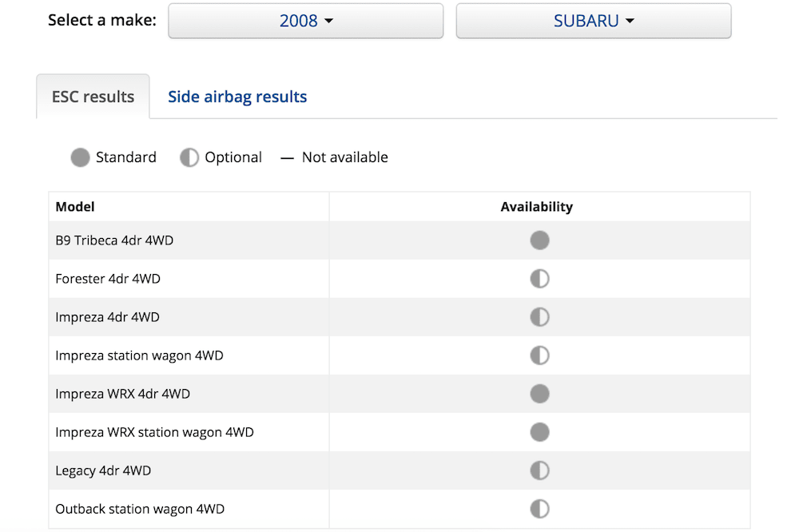Screen dimensions: 799x532
Task: Click the 'Optional' legend label
Action: pos(233,157)
